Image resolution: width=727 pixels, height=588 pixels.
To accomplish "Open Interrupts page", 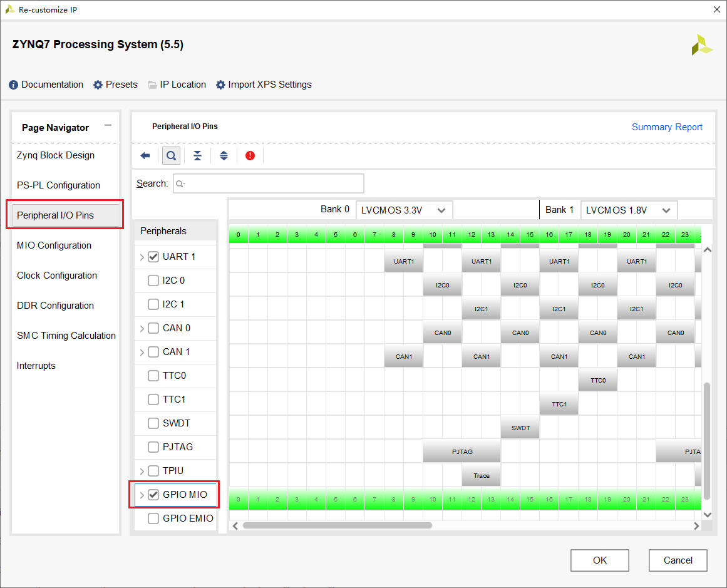I will tap(36, 366).
